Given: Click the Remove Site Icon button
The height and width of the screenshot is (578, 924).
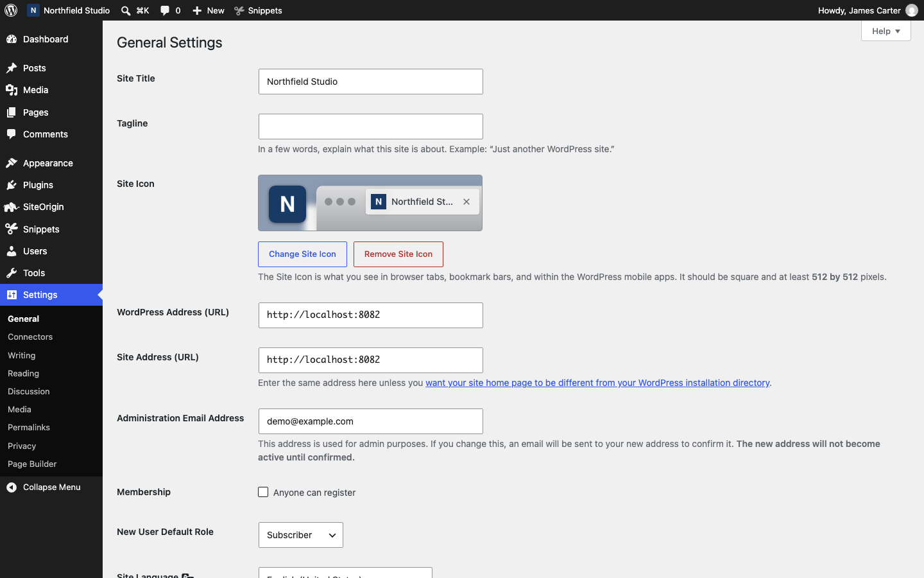Looking at the screenshot, I should pos(398,254).
